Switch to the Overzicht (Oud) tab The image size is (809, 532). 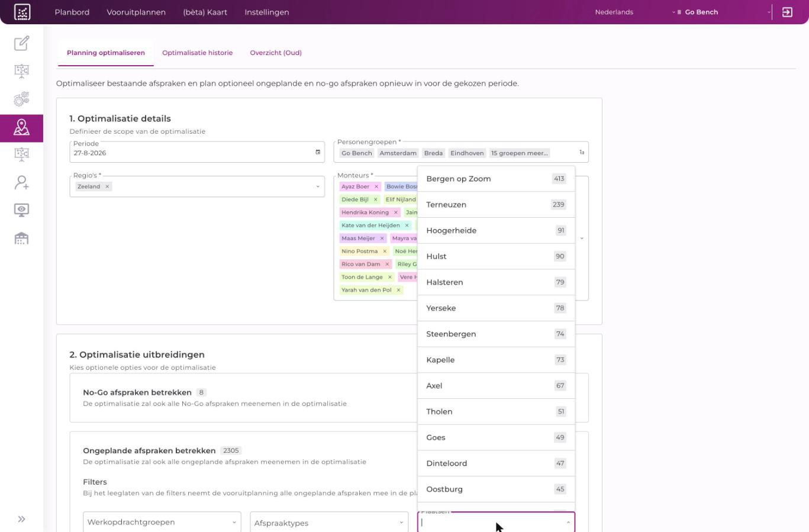click(276, 53)
